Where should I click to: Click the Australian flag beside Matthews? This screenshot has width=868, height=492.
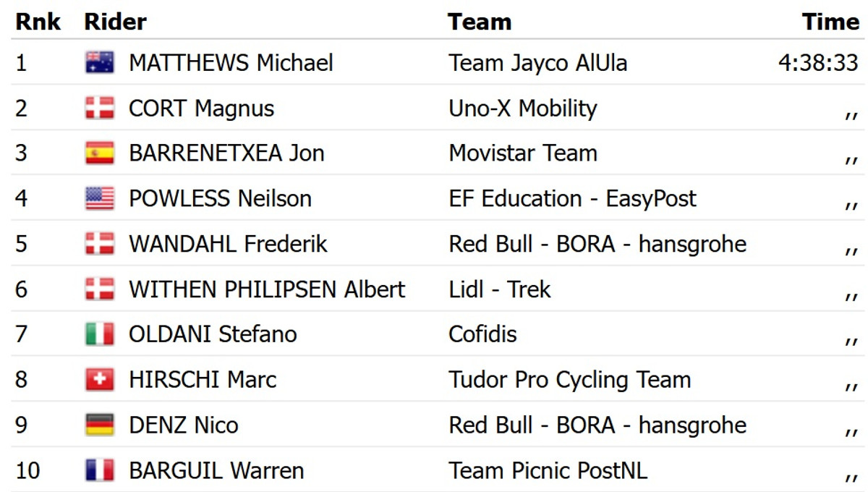tap(100, 63)
